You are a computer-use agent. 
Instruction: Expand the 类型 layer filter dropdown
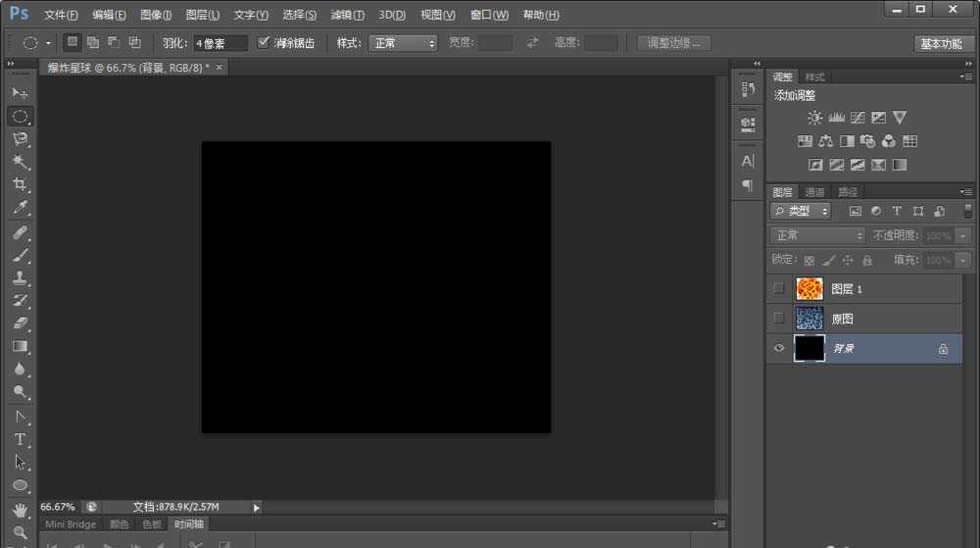(802, 211)
